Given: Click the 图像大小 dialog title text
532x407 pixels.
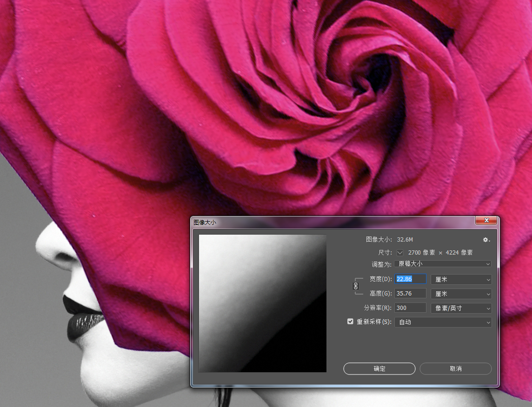Looking at the screenshot, I should (205, 222).
